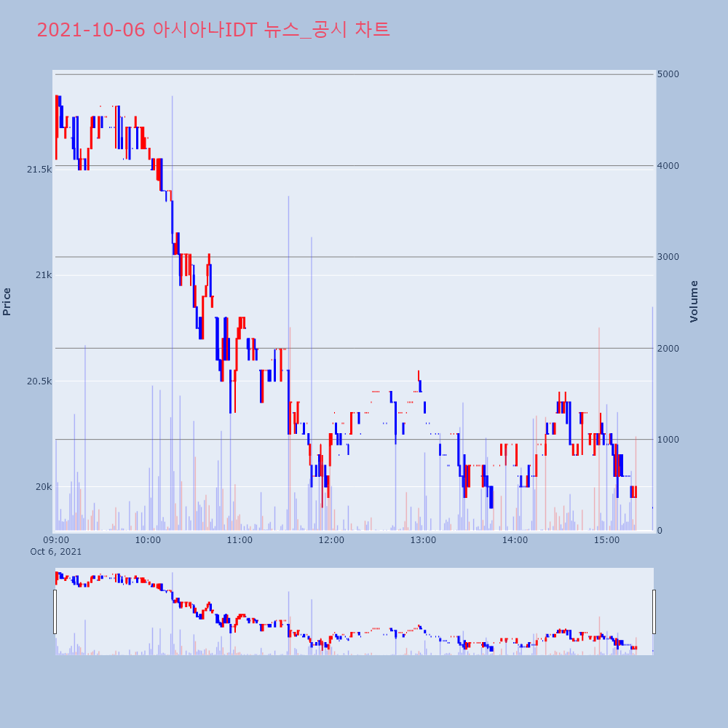Image resolution: width=728 pixels, height=728 pixels.
Task: Click the 21k price axis label
Action: click(44, 275)
